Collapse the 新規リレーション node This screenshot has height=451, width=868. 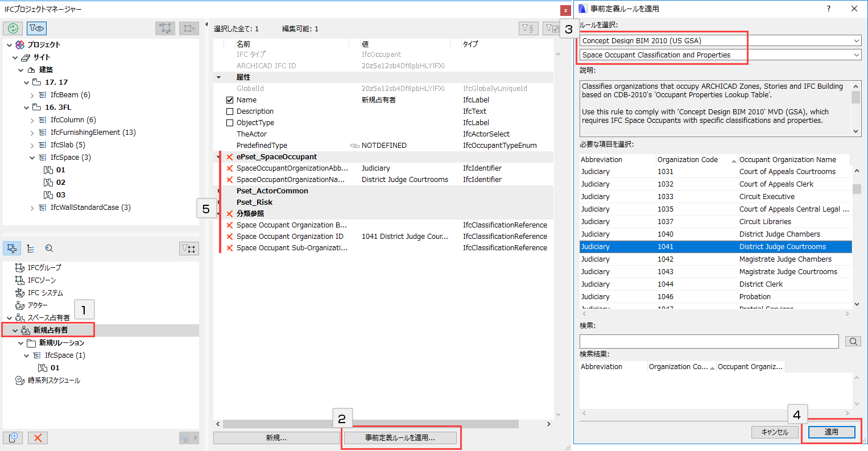click(21, 343)
